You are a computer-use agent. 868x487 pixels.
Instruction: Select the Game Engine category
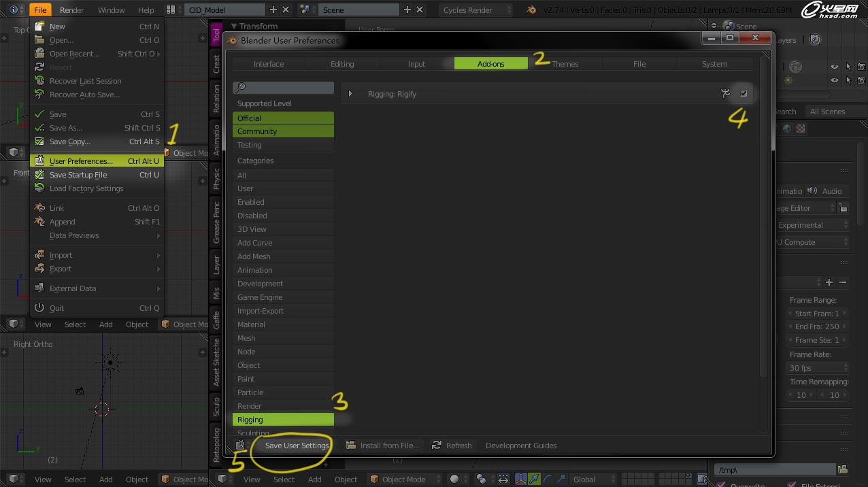coord(283,297)
